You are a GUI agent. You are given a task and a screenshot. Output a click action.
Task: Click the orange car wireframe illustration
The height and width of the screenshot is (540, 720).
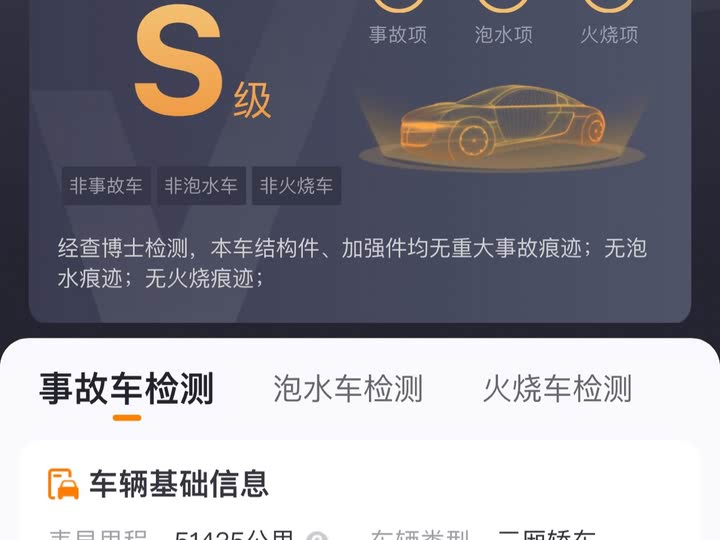click(502, 125)
